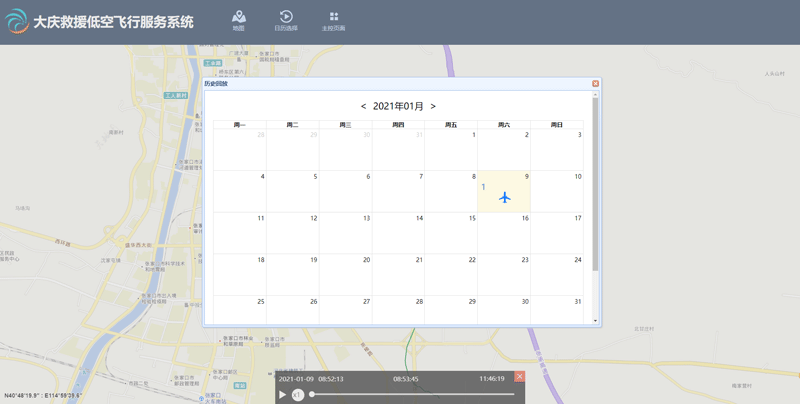Go to previous month with left arrow
The width and height of the screenshot is (800, 404).
pyautogui.click(x=363, y=106)
